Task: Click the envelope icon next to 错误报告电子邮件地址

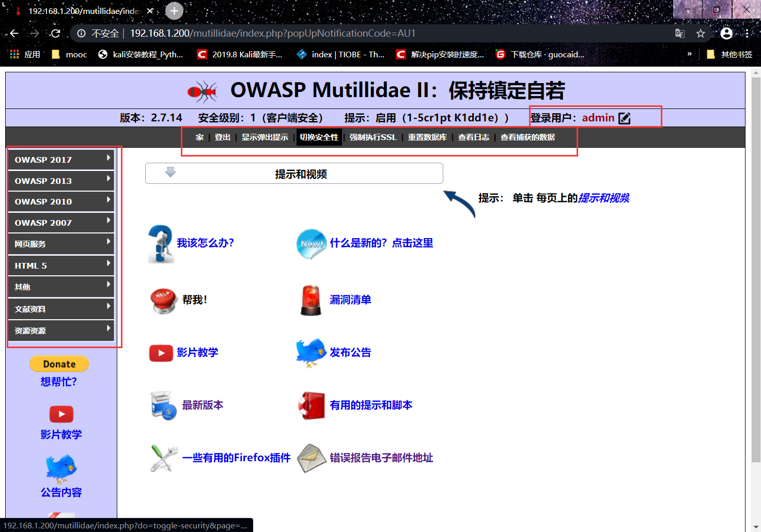Action: tap(312, 458)
